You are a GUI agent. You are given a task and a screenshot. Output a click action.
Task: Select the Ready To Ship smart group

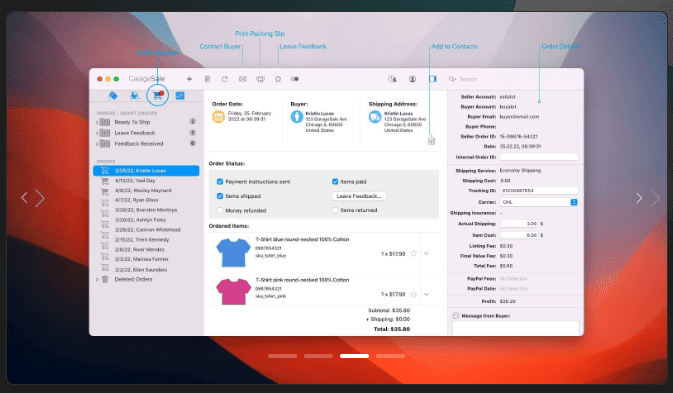pyautogui.click(x=146, y=122)
